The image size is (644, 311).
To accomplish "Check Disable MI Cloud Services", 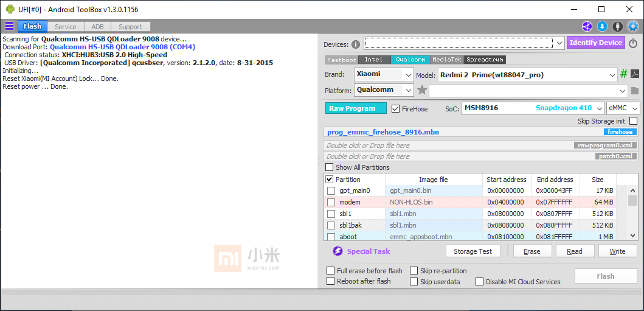I will (x=479, y=282).
